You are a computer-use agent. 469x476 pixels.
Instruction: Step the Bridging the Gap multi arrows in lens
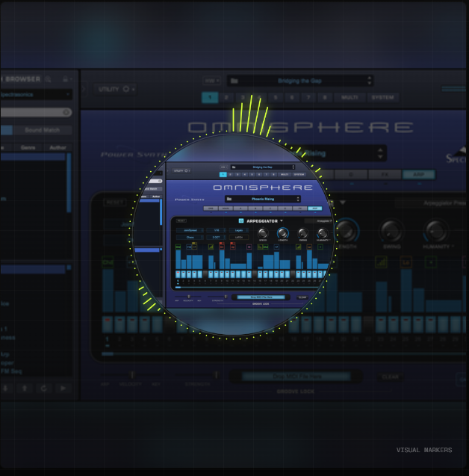pos(293,167)
